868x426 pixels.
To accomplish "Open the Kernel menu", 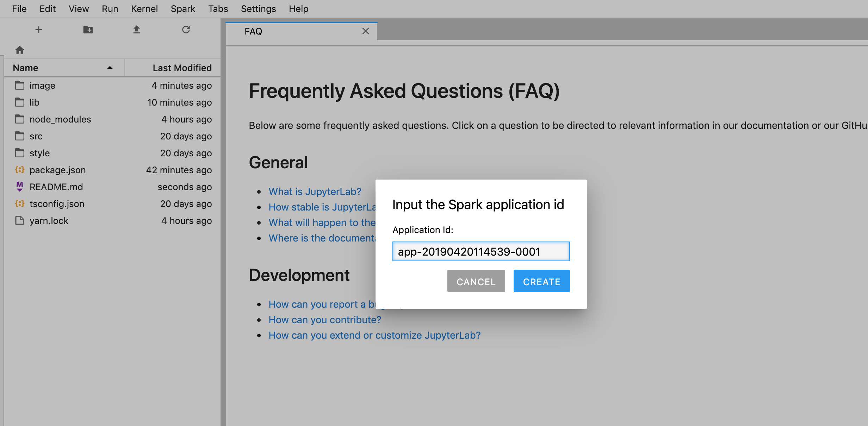I will pyautogui.click(x=144, y=8).
